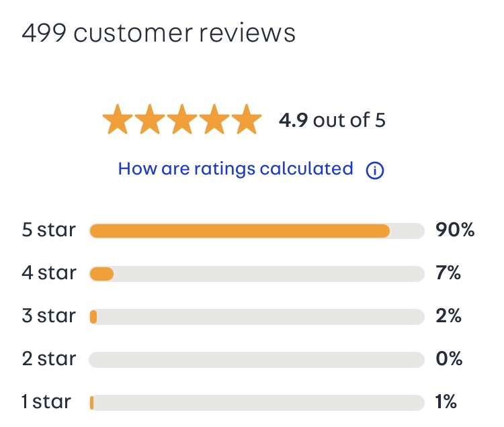Viewport: 504px width, 427px height.
Task: Click the 5 star rating bar
Action: pyautogui.click(x=257, y=231)
